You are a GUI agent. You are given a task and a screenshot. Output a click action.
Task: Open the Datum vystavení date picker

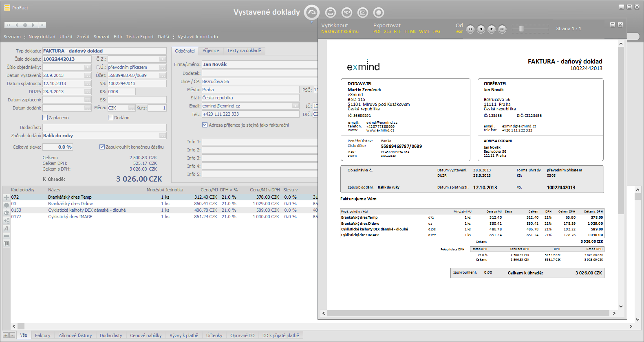[x=88, y=75]
